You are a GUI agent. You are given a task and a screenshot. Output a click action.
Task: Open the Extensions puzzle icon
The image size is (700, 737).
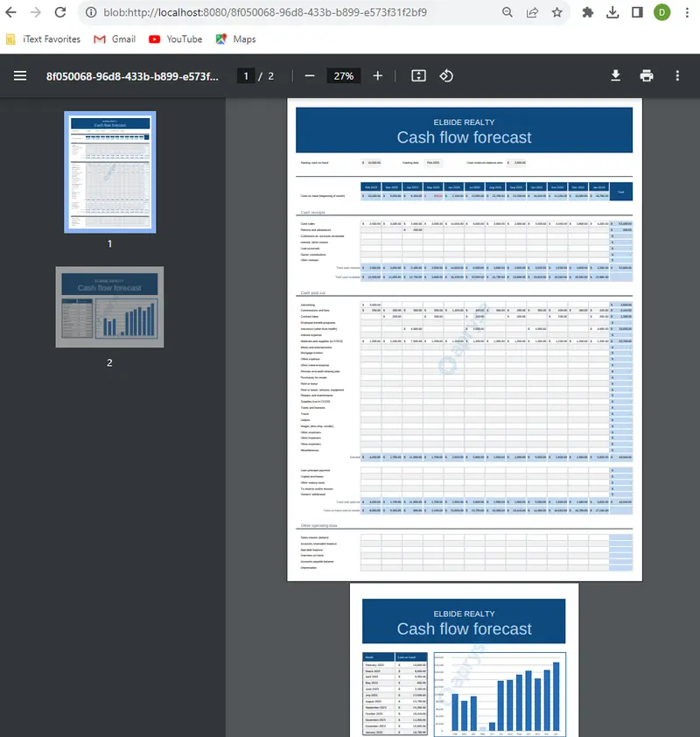coord(587,12)
